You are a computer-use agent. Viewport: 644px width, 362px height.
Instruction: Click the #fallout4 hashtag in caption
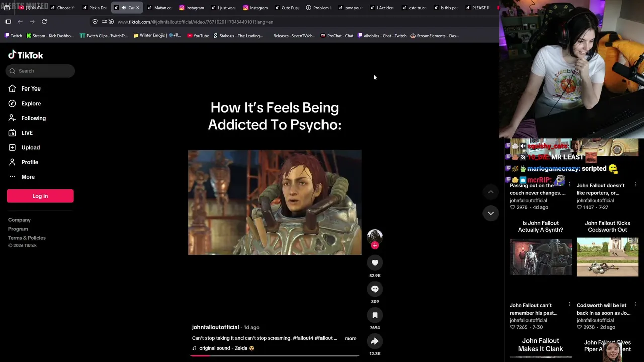click(x=303, y=338)
